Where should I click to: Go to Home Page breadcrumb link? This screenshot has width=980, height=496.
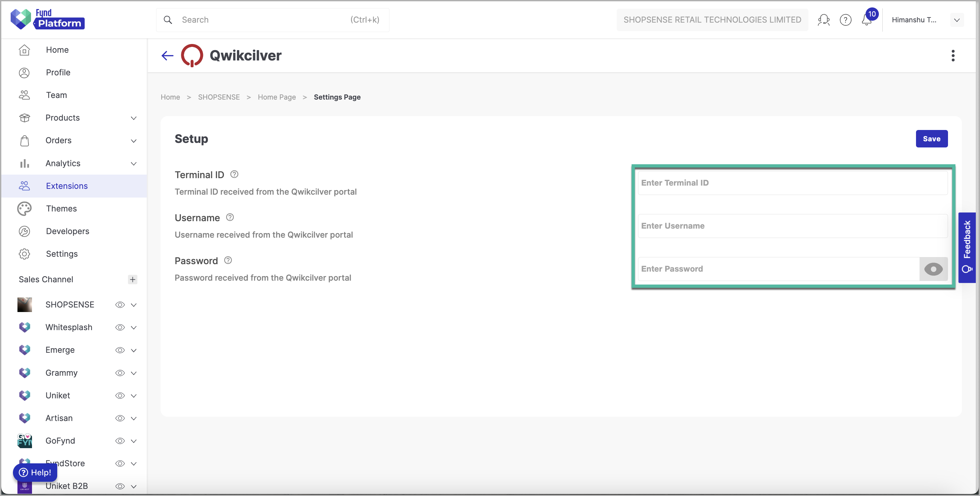click(277, 97)
